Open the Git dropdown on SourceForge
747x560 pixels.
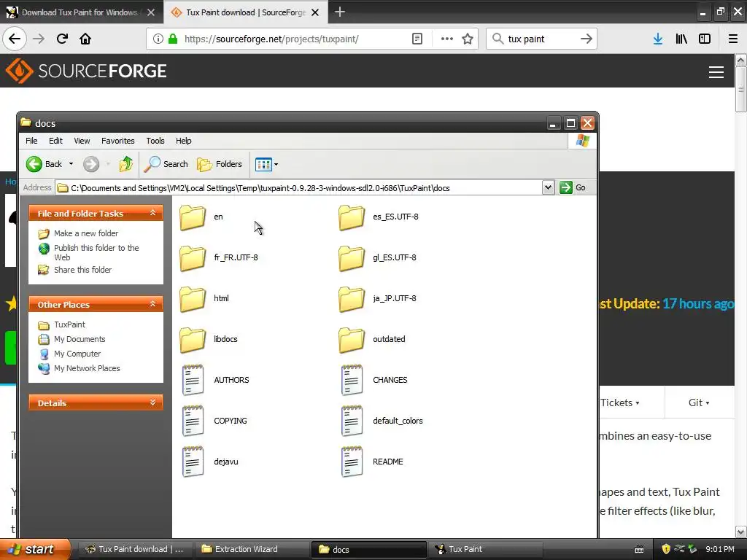[699, 402]
